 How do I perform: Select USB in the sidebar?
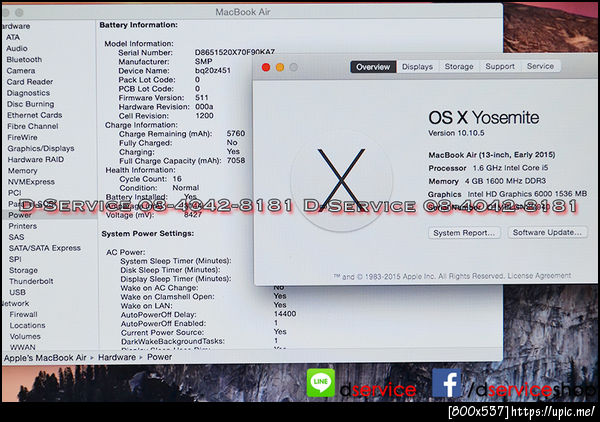17,292
